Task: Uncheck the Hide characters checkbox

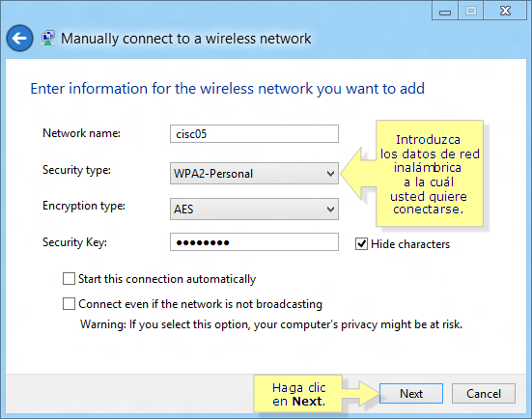Action: [361, 244]
